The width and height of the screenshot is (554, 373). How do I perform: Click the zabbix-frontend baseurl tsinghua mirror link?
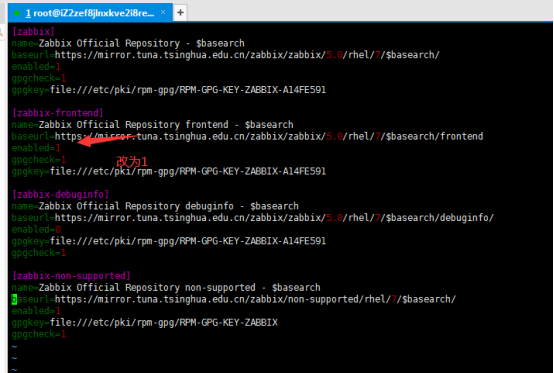269,136
